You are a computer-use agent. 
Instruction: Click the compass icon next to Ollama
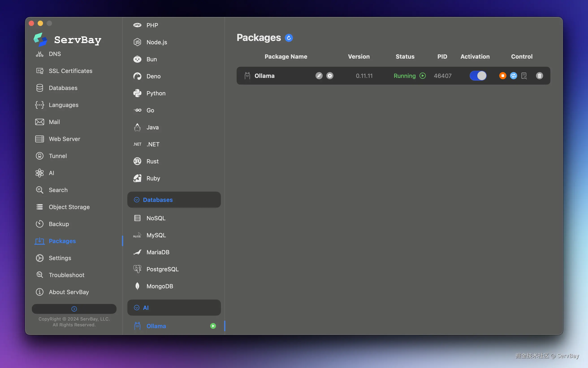point(319,76)
